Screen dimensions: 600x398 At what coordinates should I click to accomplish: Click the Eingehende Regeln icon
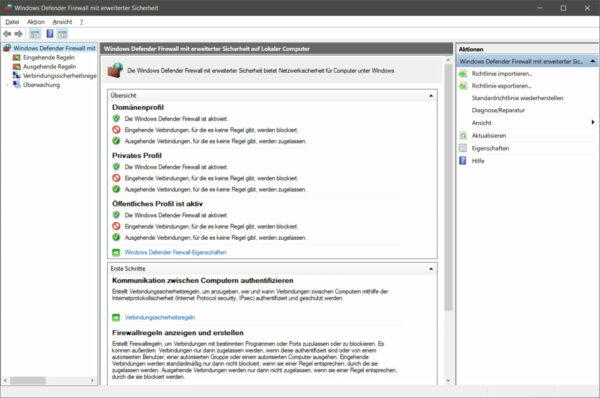[16, 57]
